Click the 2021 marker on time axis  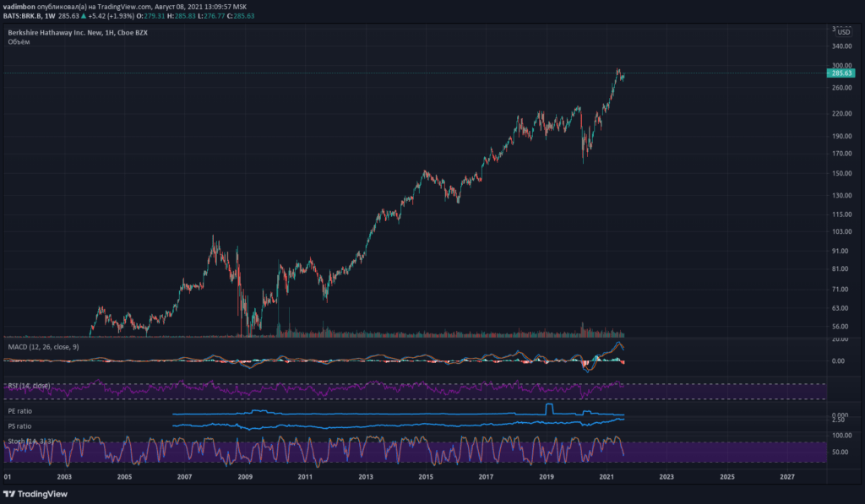[607, 477]
